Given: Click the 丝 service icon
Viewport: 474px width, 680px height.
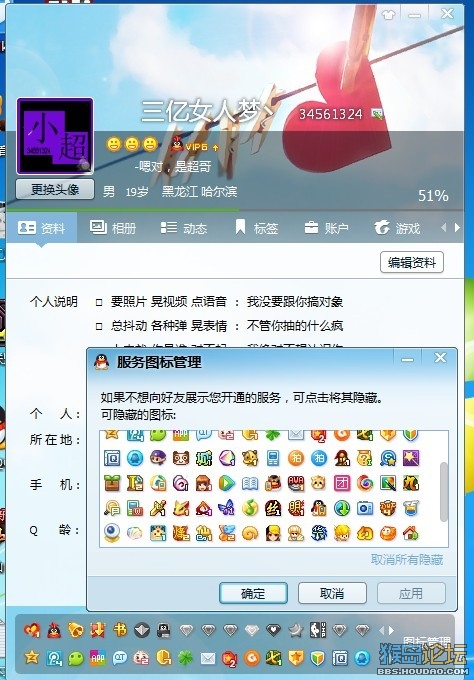Looking at the screenshot, I should (x=273, y=508).
